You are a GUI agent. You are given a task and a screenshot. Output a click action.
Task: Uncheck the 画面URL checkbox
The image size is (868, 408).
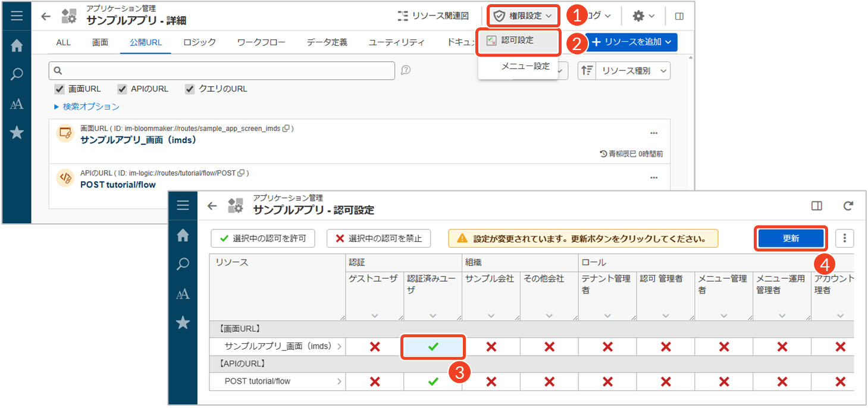[59, 89]
